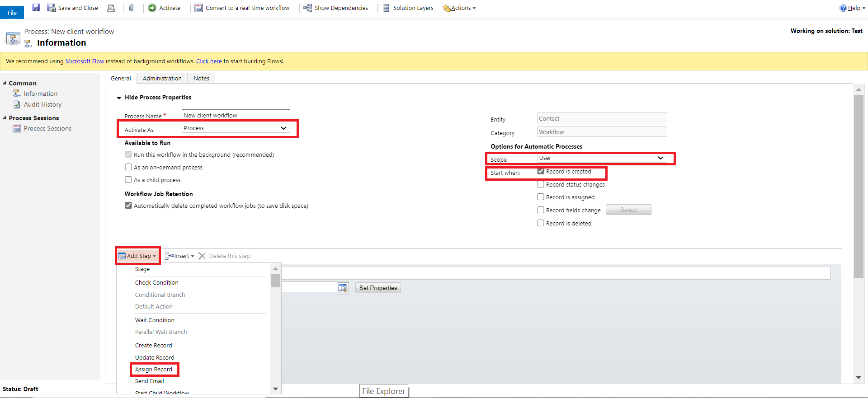This screenshot has width=868, height=398.
Task: Open Solution Layers from the toolbar
Action: pos(408,8)
